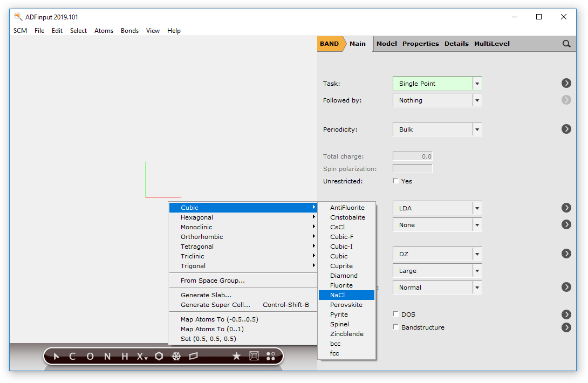The height and width of the screenshot is (383, 588).
Task: Click the star structures tool icon
Action: pos(236,356)
